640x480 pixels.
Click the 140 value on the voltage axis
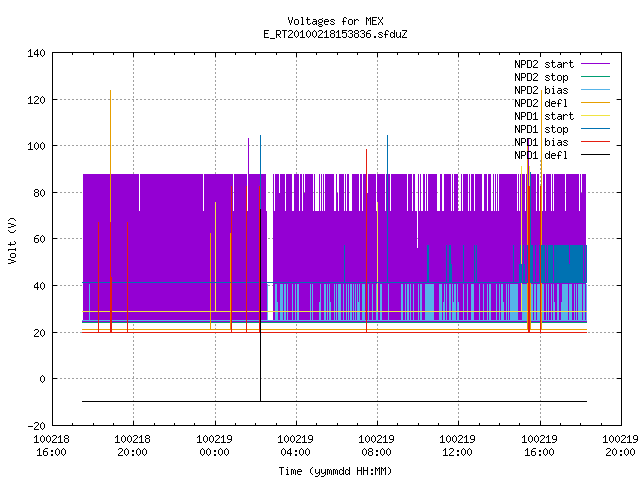click(x=36, y=53)
